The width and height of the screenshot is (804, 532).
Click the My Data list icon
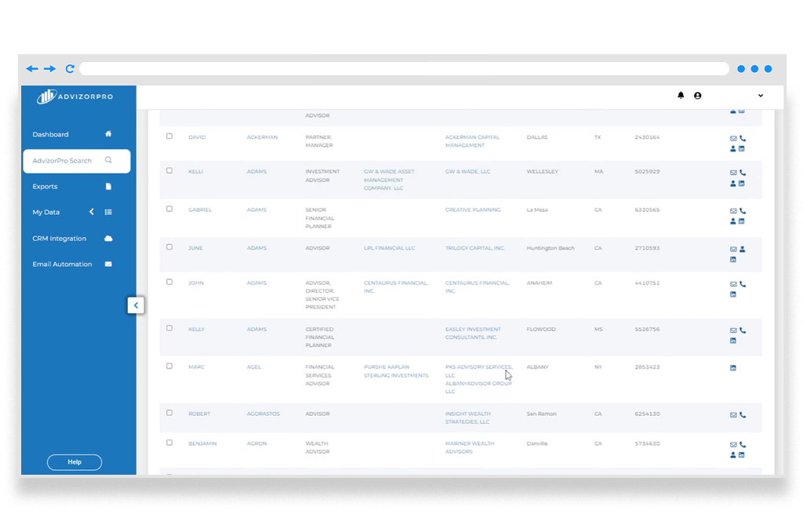coord(108,212)
